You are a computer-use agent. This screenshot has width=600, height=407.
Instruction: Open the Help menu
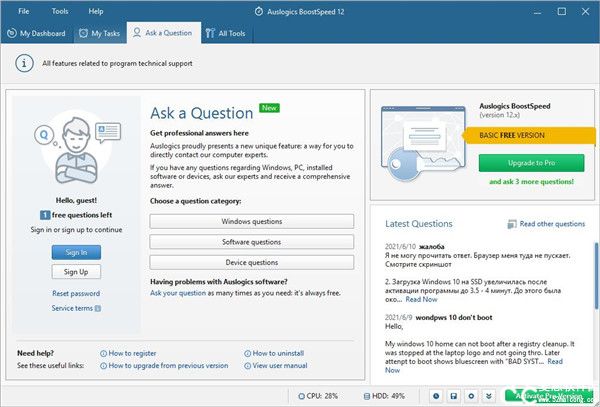[96, 11]
